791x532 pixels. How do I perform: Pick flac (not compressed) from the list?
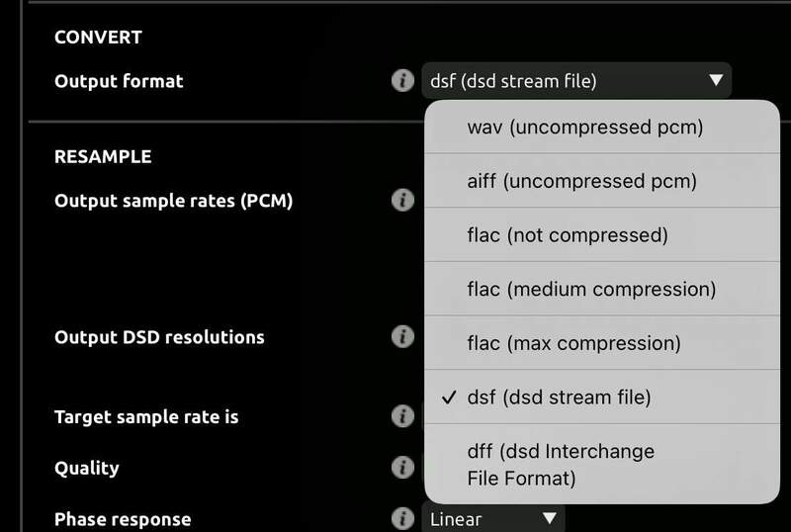click(x=568, y=235)
